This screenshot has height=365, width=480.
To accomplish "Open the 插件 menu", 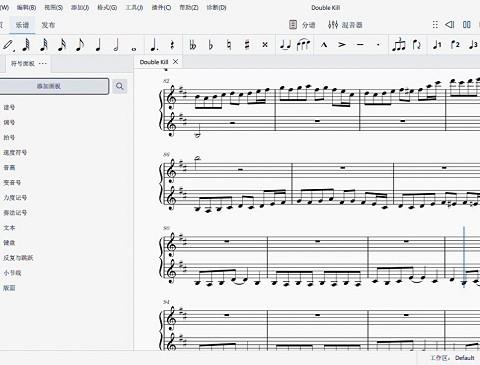I will (x=161, y=7).
